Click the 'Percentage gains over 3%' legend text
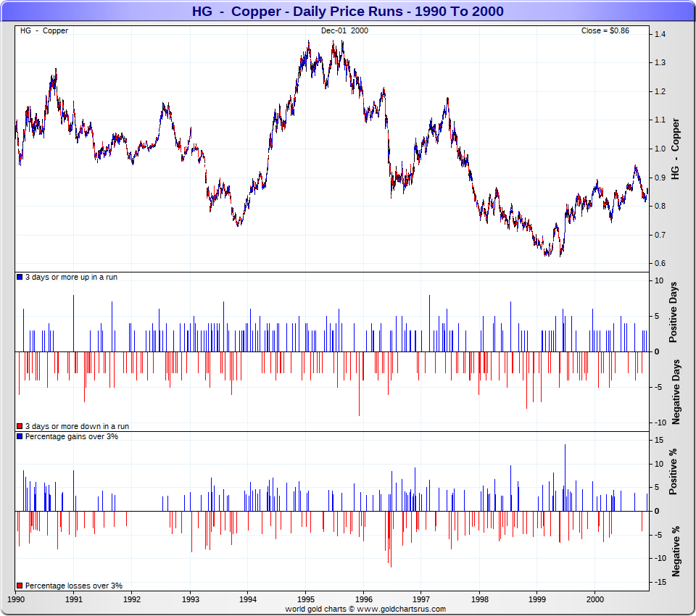The height and width of the screenshot is (616, 696). [72, 436]
